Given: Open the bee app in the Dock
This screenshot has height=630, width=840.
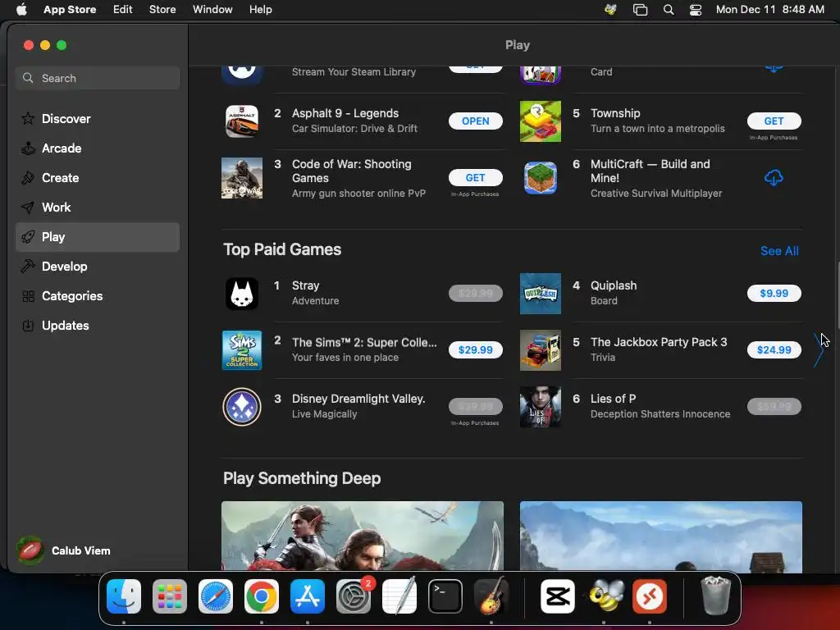Looking at the screenshot, I should tap(604, 596).
